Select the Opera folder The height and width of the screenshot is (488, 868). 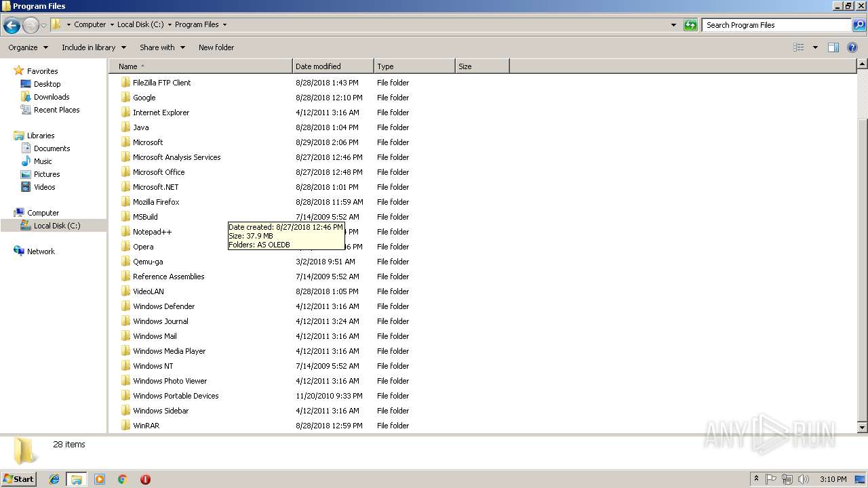pos(143,247)
